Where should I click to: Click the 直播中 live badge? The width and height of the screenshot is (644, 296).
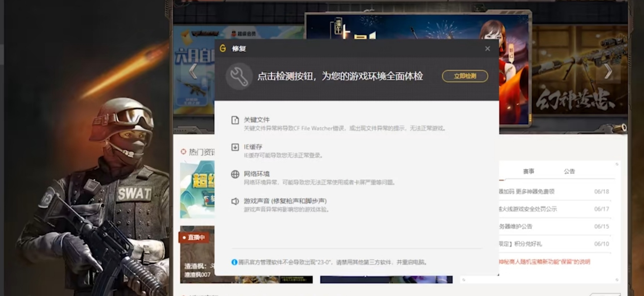tap(194, 237)
